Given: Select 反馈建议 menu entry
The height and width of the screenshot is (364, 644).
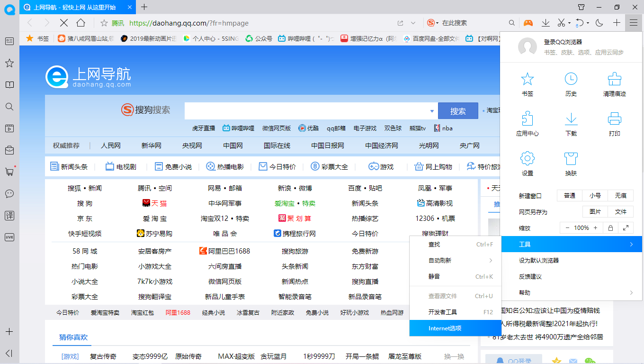Looking at the screenshot, I should click(571, 276).
